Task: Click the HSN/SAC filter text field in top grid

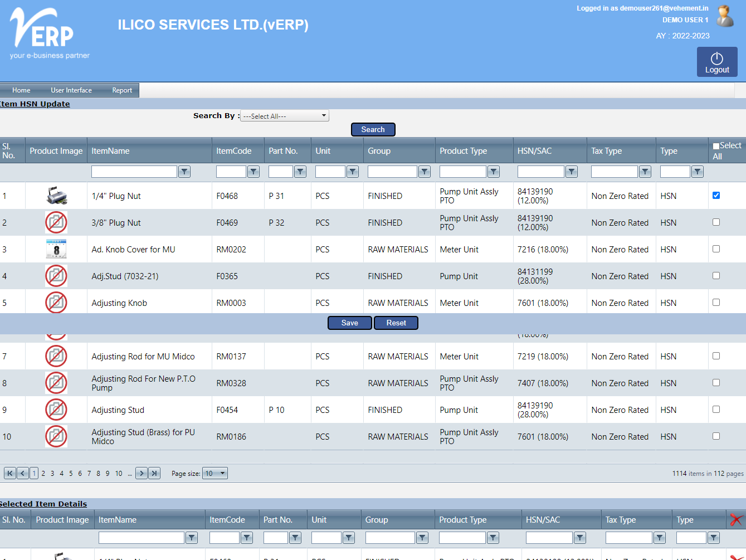Action: 541,172
